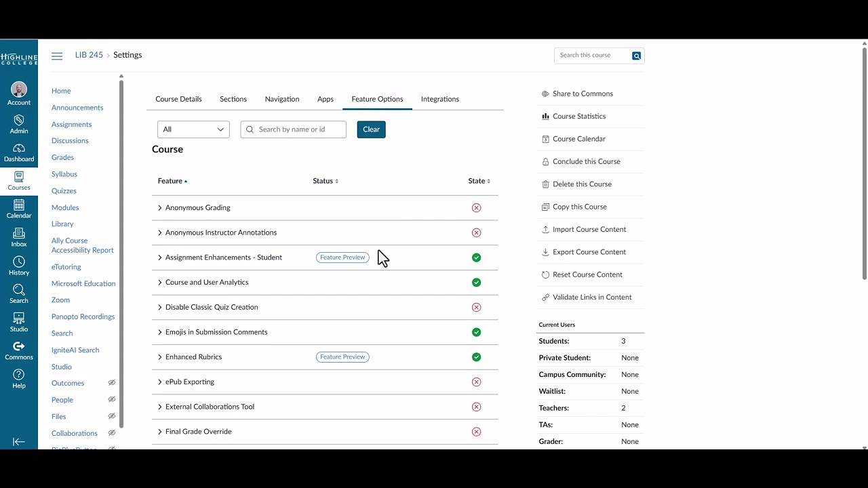The width and height of the screenshot is (868, 488).
Task: Toggle the hamburger course menu
Action: click(x=57, y=56)
